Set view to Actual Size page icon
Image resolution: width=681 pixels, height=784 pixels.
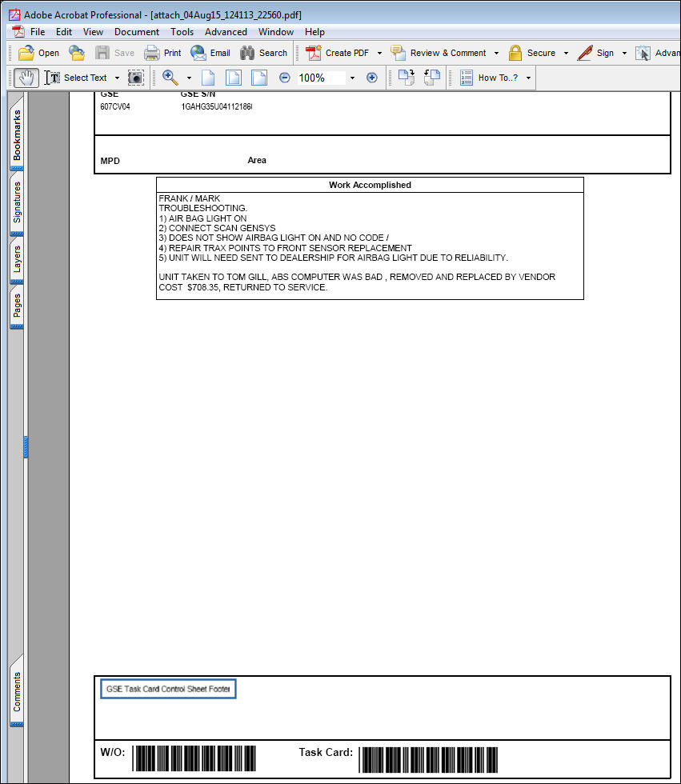point(208,78)
